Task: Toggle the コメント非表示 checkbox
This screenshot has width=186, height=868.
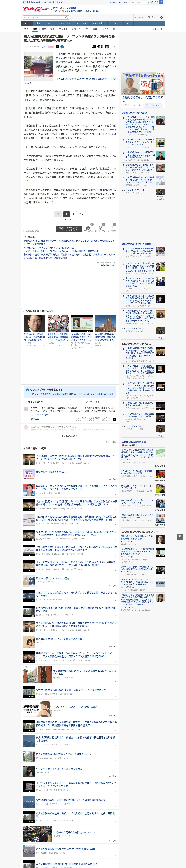Action: coord(102,442)
